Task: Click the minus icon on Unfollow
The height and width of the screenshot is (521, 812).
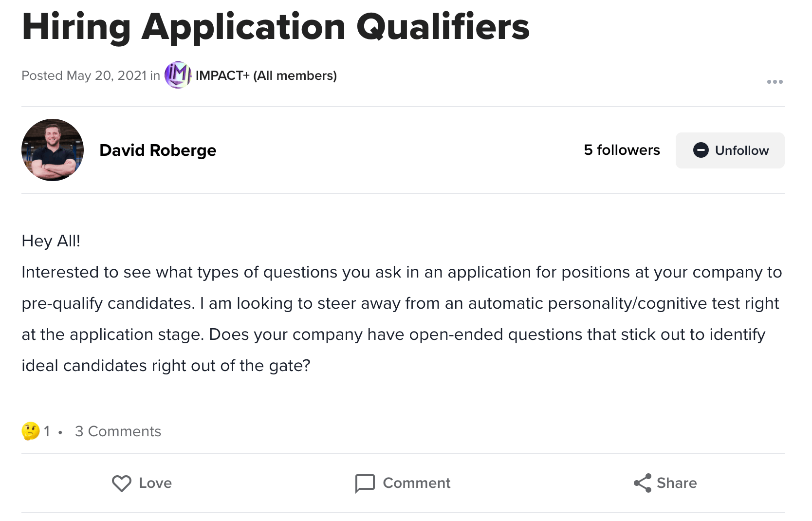Action: (701, 150)
